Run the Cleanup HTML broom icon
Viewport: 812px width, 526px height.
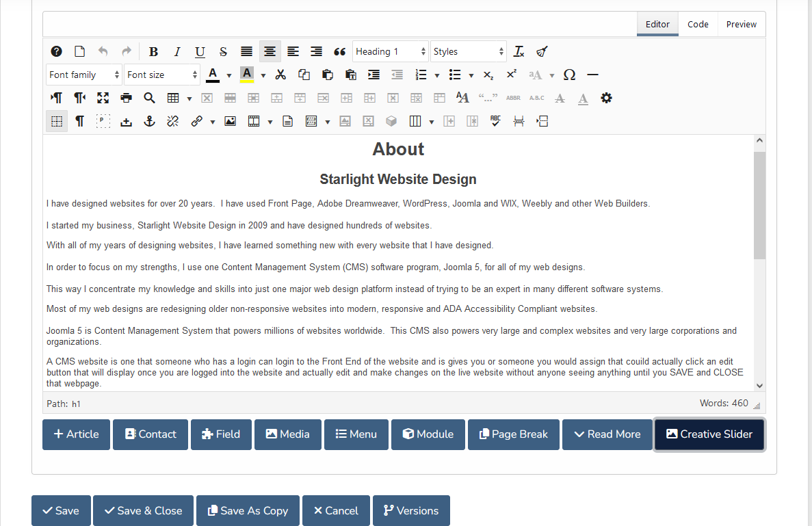[x=542, y=51]
